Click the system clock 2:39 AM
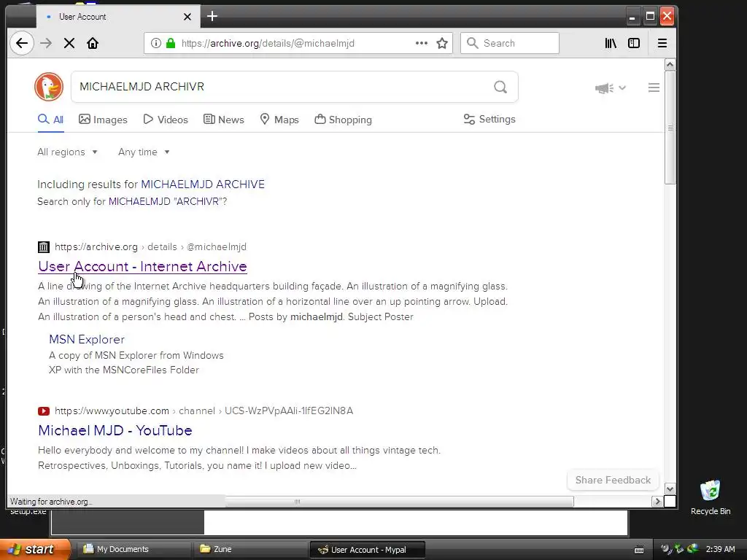 (720, 549)
